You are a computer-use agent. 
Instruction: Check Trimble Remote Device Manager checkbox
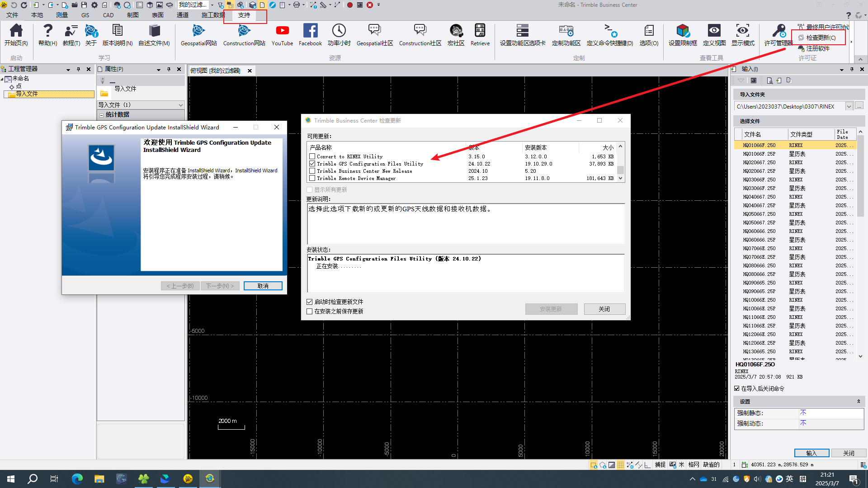(x=312, y=178)
